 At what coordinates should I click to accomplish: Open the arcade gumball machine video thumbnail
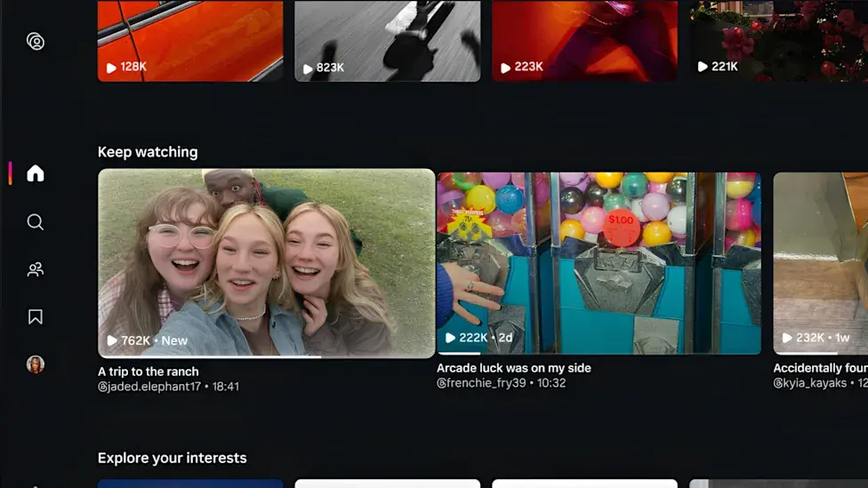(599, 263)
